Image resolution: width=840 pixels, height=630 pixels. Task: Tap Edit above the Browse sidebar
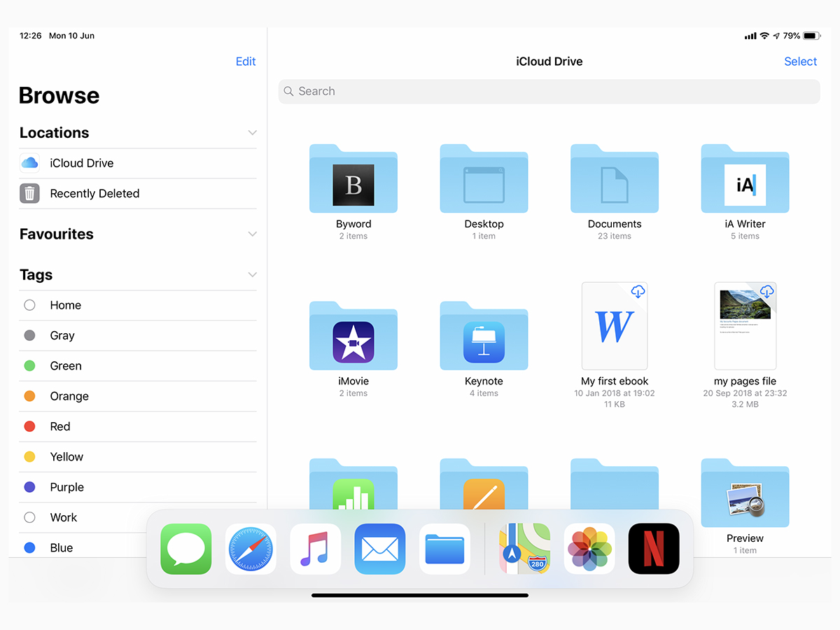click(x=246, y=62)
